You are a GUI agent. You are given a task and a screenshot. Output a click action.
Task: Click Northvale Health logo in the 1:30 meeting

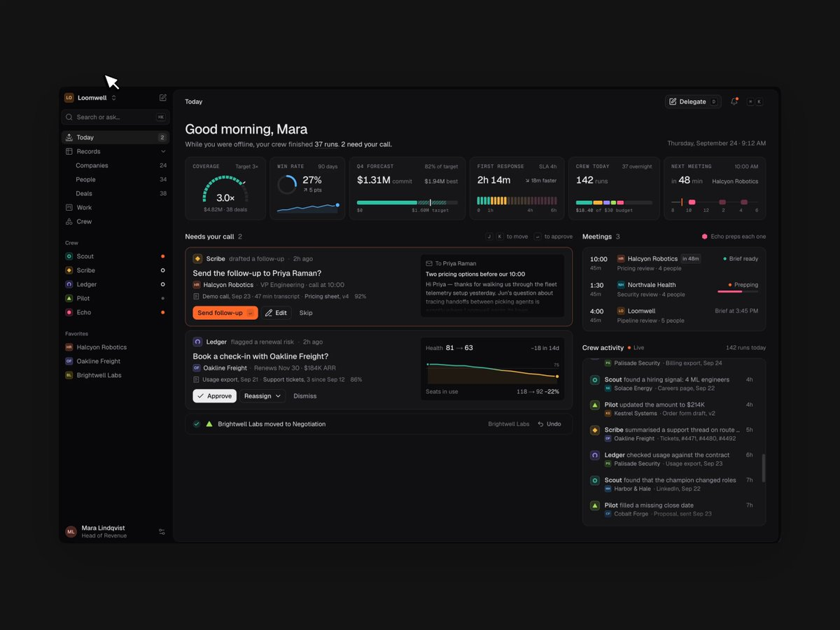coord(621,285)
